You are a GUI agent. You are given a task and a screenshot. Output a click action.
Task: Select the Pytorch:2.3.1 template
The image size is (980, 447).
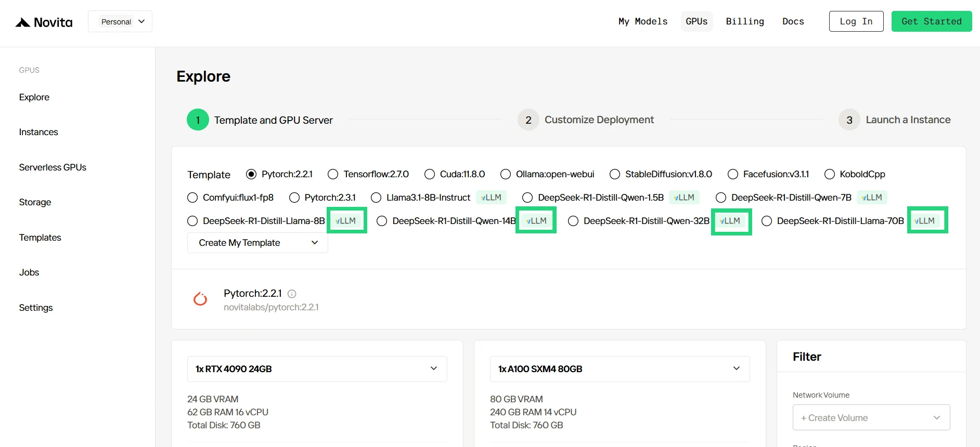point(294,198)
